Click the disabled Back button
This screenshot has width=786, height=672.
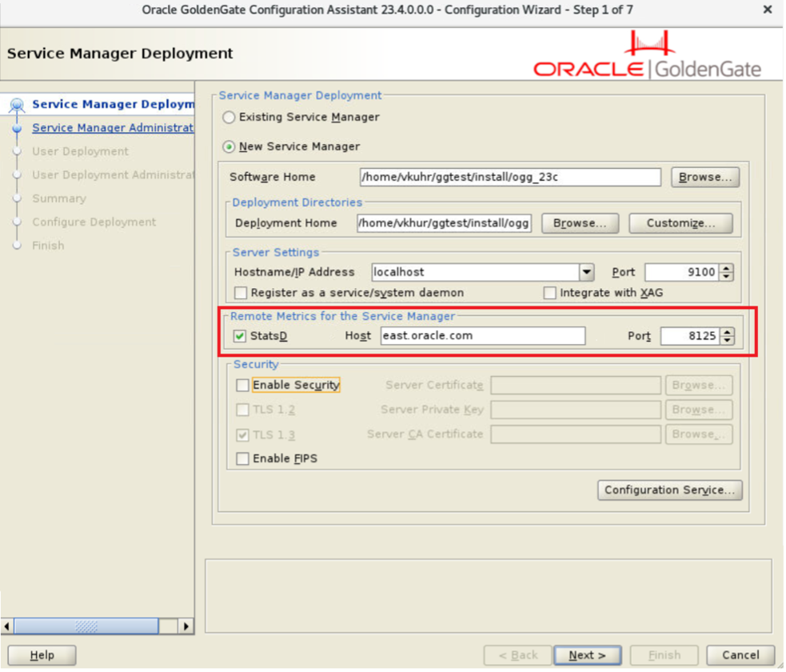(x=518, y=656)
